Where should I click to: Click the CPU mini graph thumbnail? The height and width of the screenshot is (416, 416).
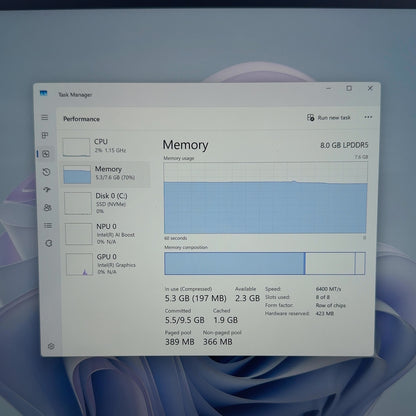76,147
